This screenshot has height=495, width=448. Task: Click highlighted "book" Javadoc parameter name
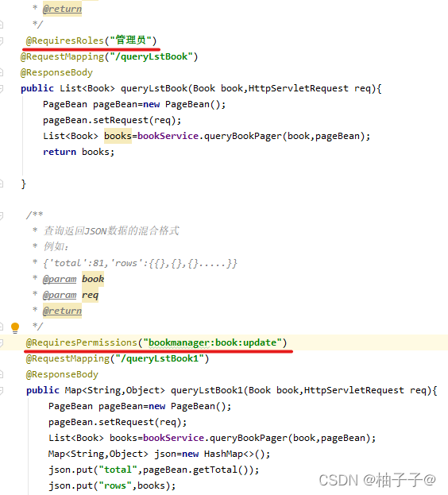[93, 279]
